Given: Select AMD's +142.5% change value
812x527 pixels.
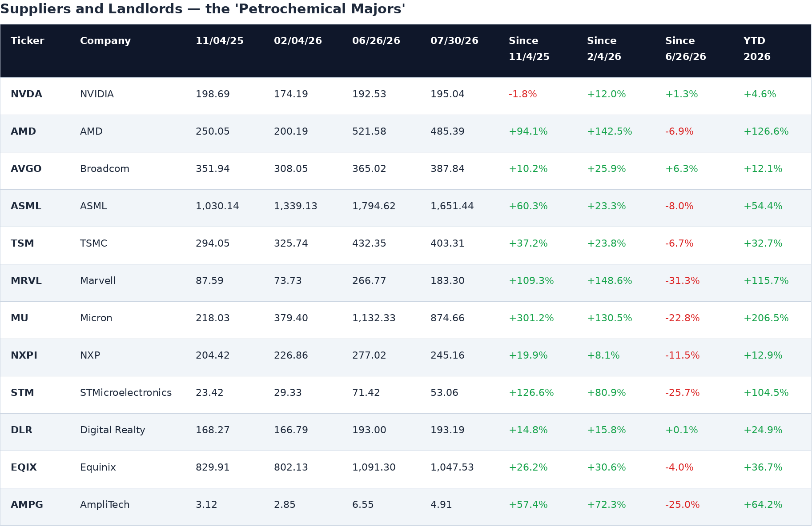Looking at the screenshot, I should point(610,132).
